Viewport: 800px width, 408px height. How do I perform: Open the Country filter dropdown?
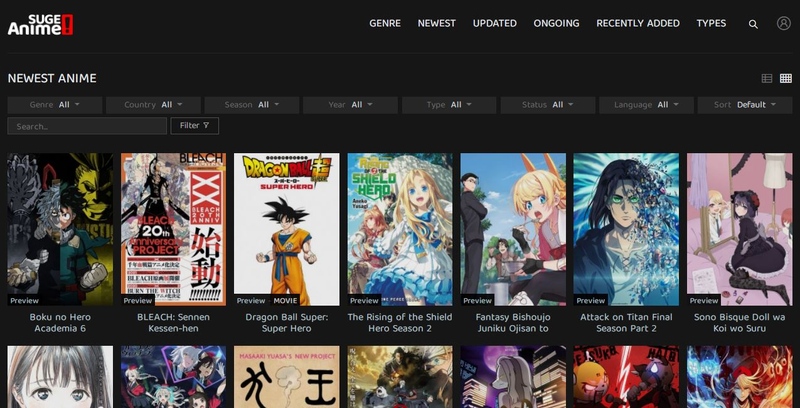coord(154,105)
